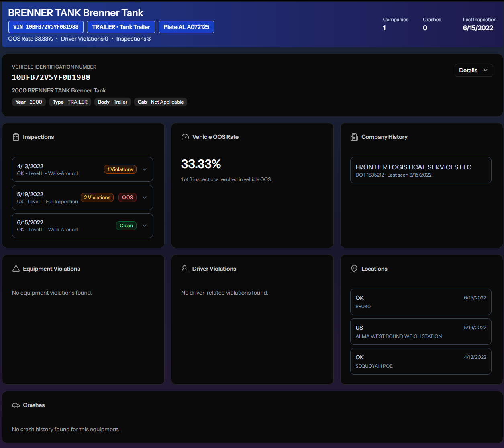Click the Locations map pin icon

pos(354,268)
